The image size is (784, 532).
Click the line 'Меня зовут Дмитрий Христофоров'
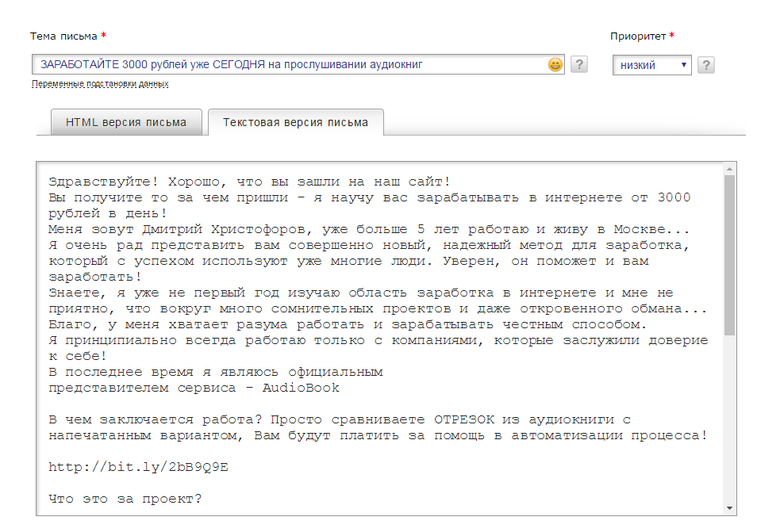pyautogui.click(x=368, y=229)
